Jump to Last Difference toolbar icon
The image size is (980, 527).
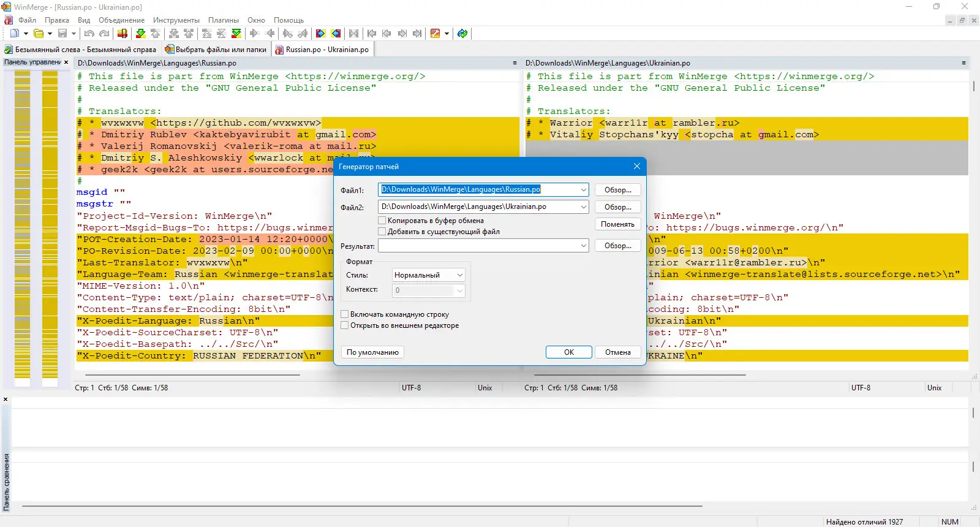click(236, 34)
